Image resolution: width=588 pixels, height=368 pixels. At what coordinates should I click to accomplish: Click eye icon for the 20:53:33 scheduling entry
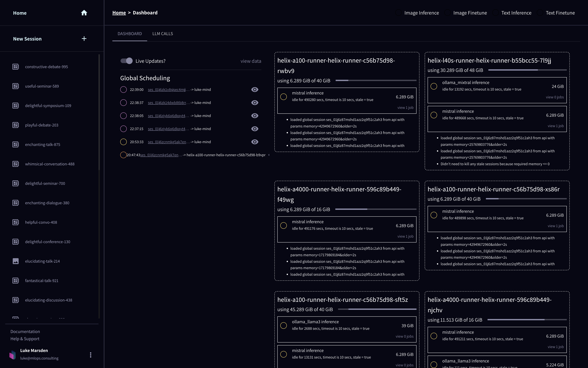[x=254, y=142]
